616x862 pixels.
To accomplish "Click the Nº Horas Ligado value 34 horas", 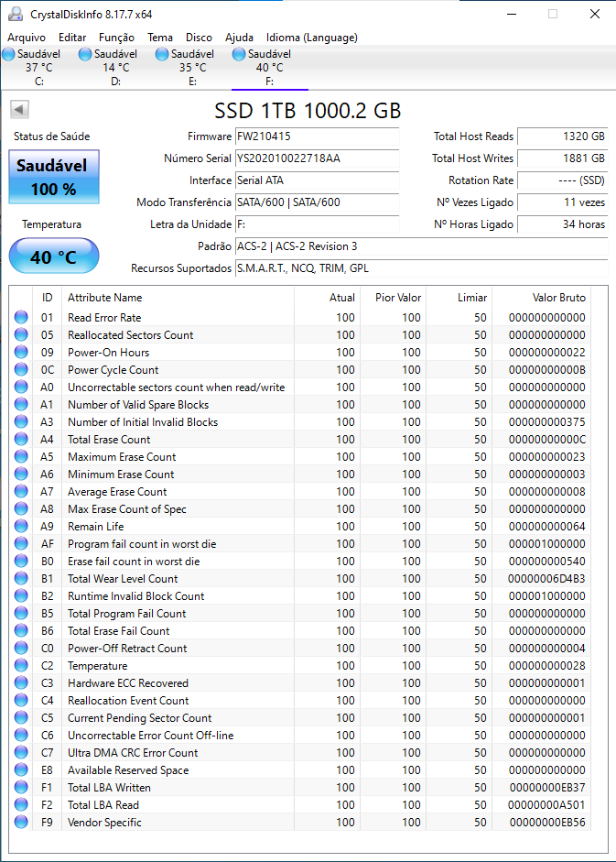I will (x=563, y=224).
